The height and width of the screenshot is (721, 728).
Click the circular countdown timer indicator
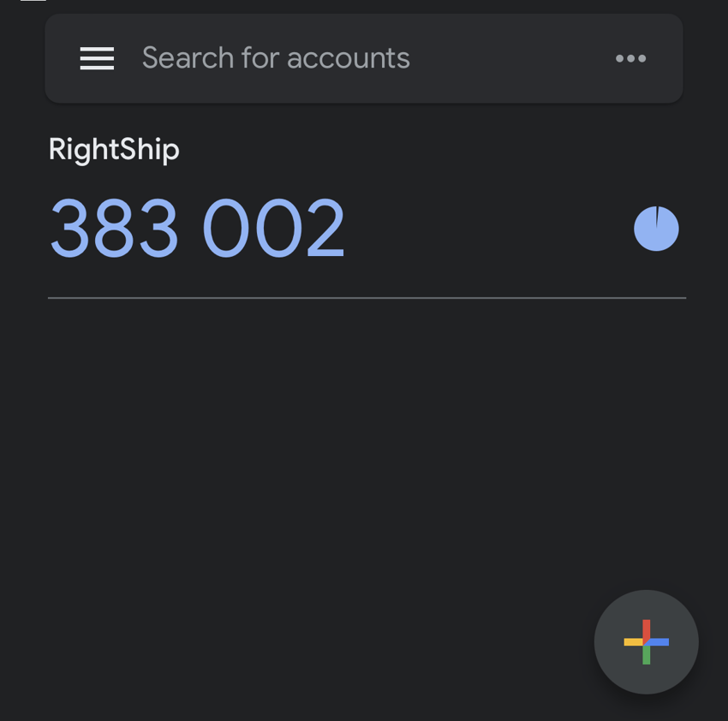point(656,228)
